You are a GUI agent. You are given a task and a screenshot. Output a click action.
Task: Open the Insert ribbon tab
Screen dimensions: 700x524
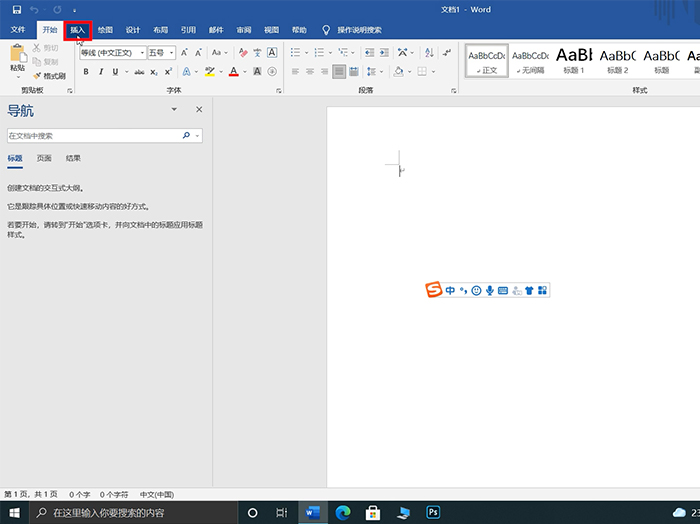77,30
